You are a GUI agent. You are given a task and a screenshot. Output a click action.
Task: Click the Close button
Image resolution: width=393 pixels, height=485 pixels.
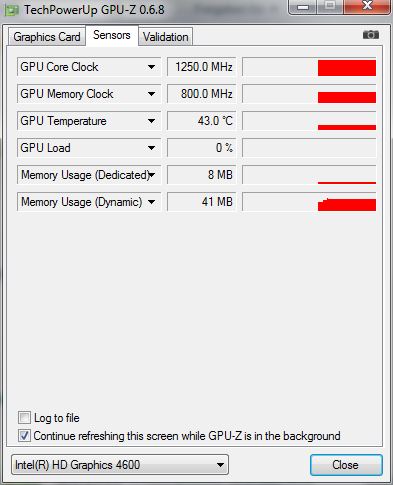[346, 465]
